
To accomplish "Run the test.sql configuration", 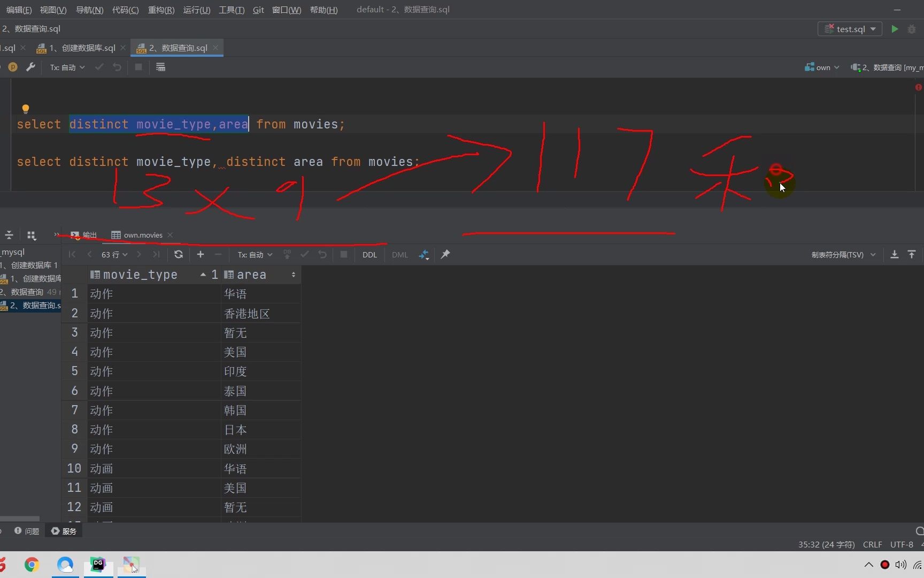I will (895, 29).
